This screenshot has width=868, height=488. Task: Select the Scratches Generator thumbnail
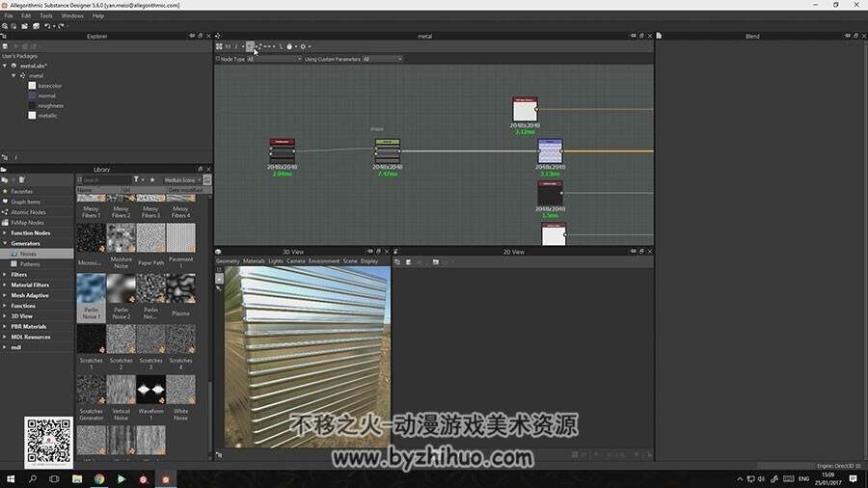pos(92,390)
